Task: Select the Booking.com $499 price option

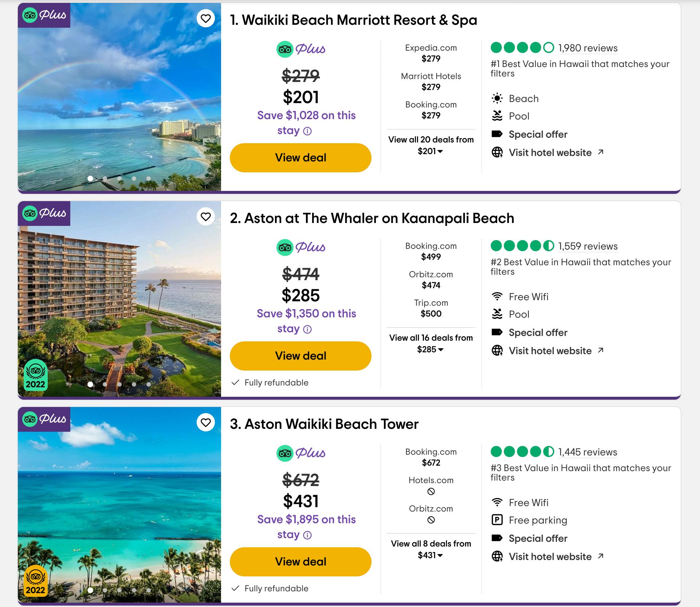Action: (431, 251)
